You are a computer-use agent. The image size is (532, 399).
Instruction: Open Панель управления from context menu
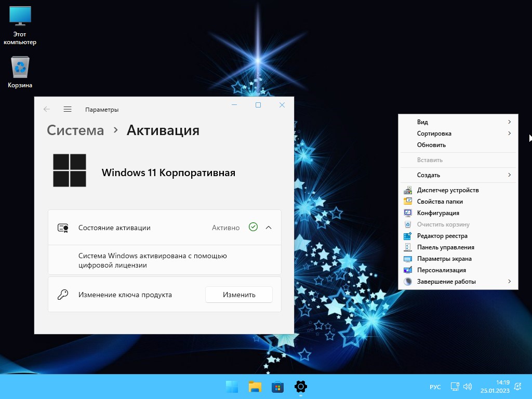click(x=458, y=247)
